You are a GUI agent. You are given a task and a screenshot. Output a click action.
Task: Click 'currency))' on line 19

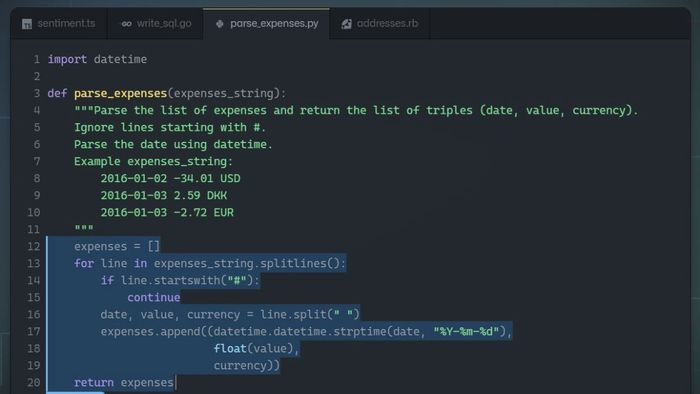[246, 365]
